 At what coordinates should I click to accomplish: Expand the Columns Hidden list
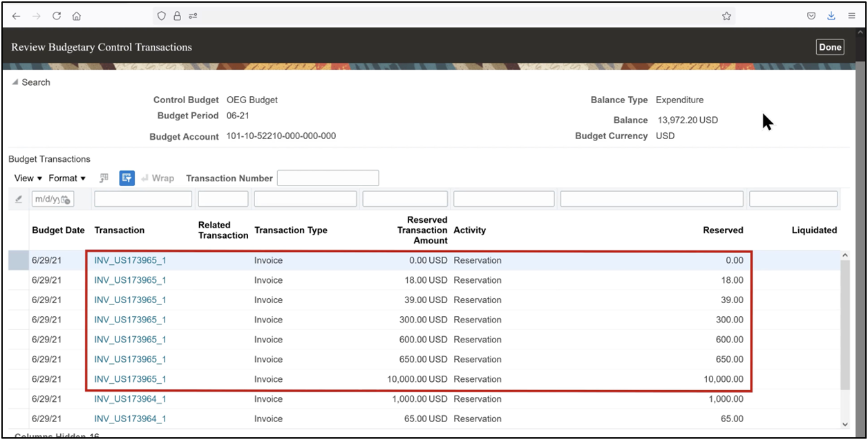[x=55, y=436]
